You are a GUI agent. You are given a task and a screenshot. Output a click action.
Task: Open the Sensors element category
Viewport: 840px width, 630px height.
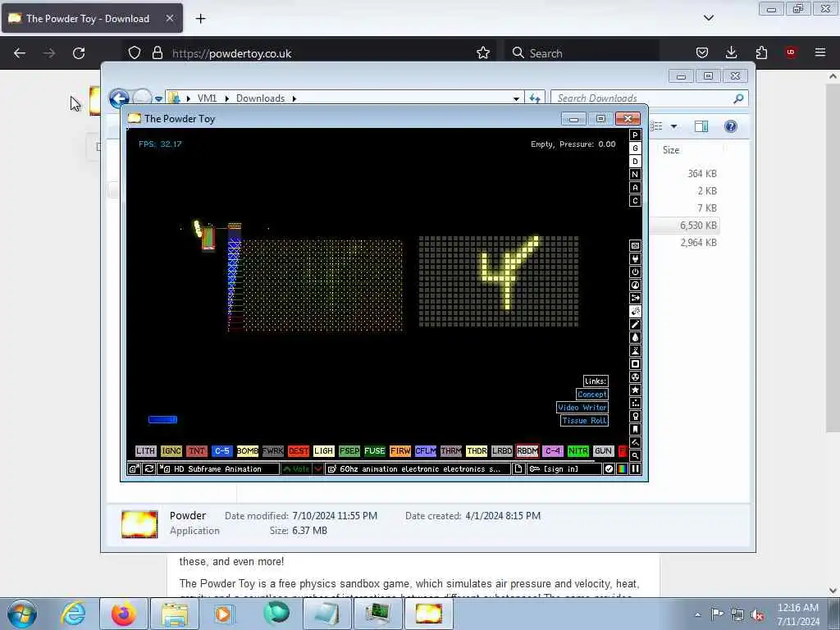pos(635,285)
